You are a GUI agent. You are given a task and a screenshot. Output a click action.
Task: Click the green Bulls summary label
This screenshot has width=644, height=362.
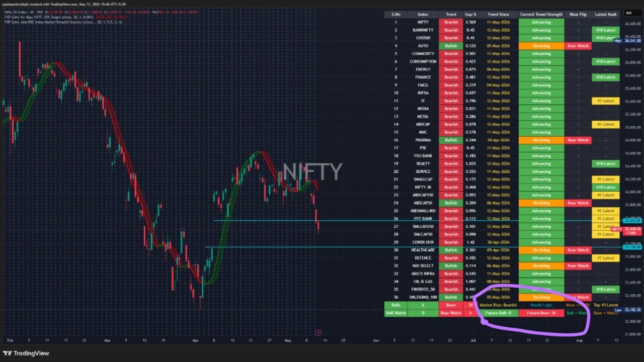coord(396,305)
